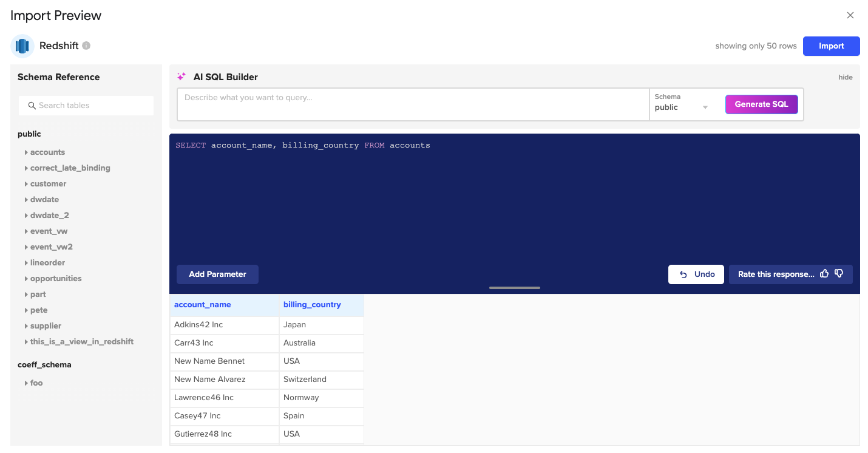The image size is (868, 453).
Task: Click the showing only 50 rows text
Action: point(756,46)
